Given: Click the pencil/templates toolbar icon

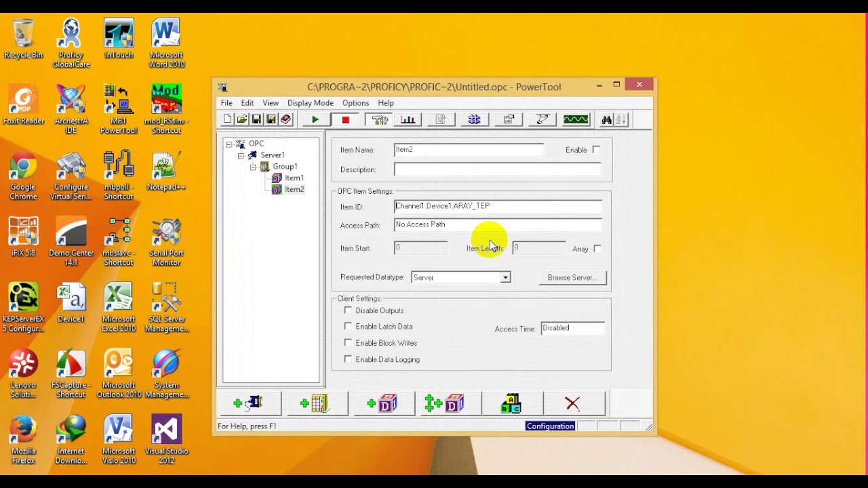Looking at the screenshot, I should 542,120.
